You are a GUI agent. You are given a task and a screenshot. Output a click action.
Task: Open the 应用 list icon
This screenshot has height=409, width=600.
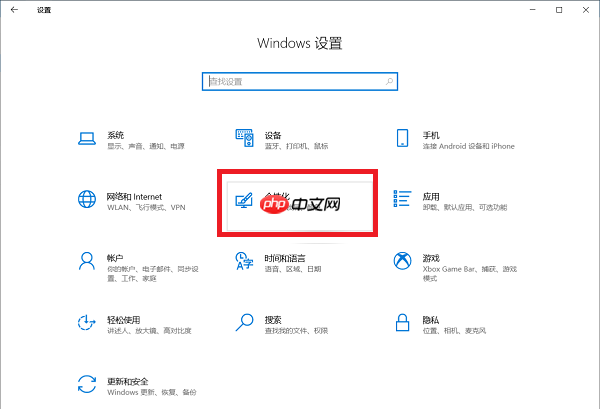pyautogui.click(x=402, y=199)
